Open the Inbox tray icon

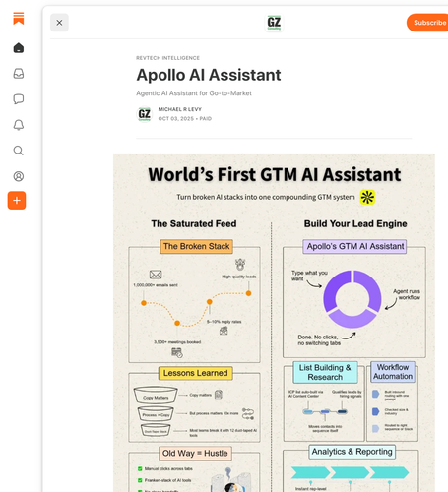(19, 74)
